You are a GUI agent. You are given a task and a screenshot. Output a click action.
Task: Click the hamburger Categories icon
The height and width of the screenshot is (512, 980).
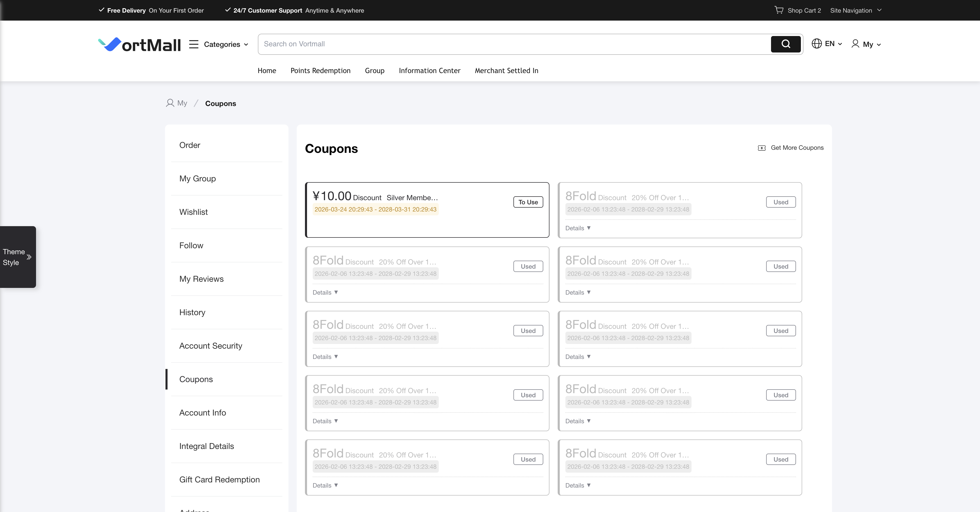[x=194, y=44]
